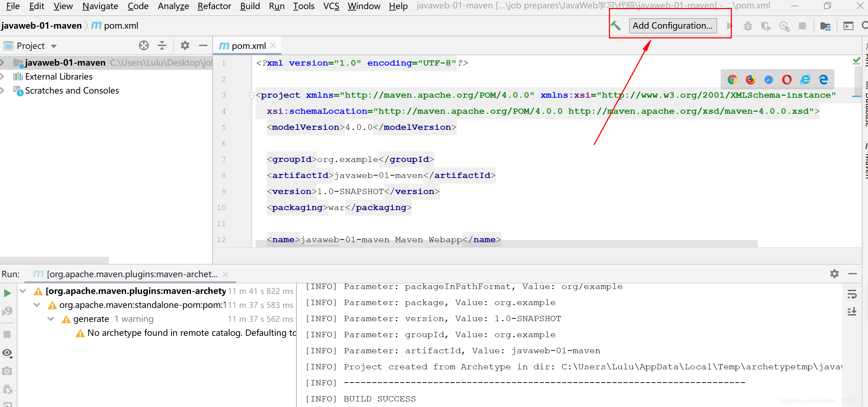Click the Add Configuration button

point(672,26)
